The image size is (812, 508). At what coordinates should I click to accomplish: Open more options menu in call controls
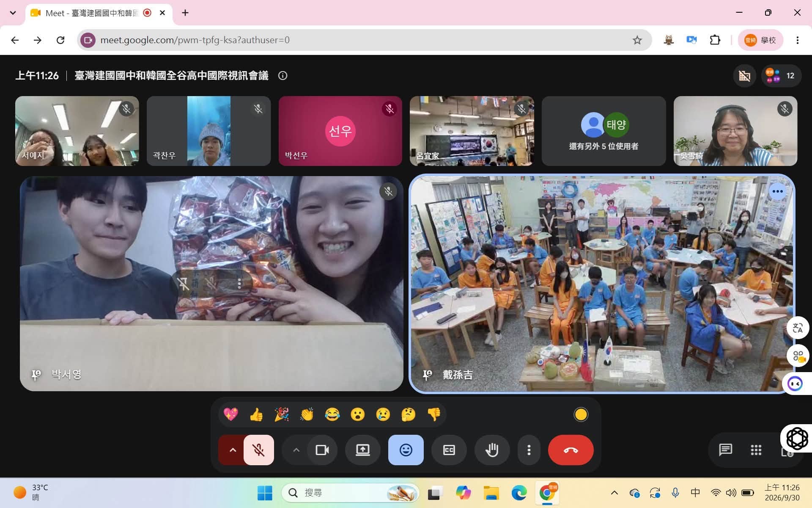pyautogui.click(x=529, y=450)
